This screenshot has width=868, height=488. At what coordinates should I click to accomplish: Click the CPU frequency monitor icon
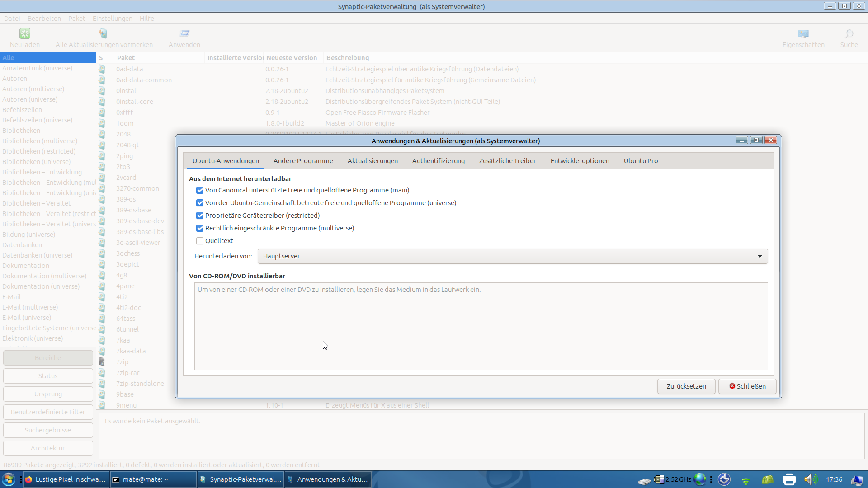click(x=659, y=479)
